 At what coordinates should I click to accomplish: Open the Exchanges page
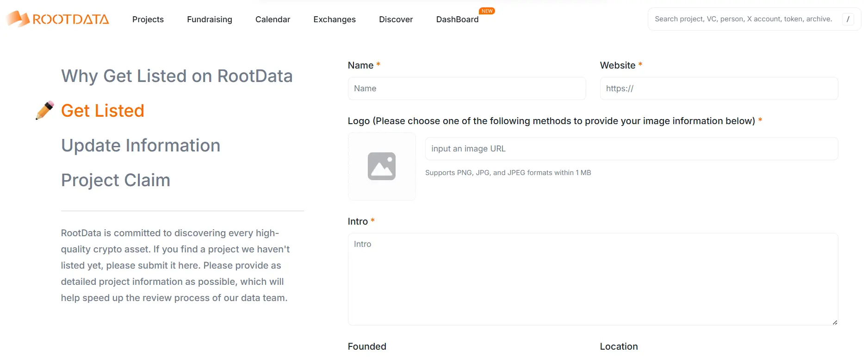click(335, 19)
